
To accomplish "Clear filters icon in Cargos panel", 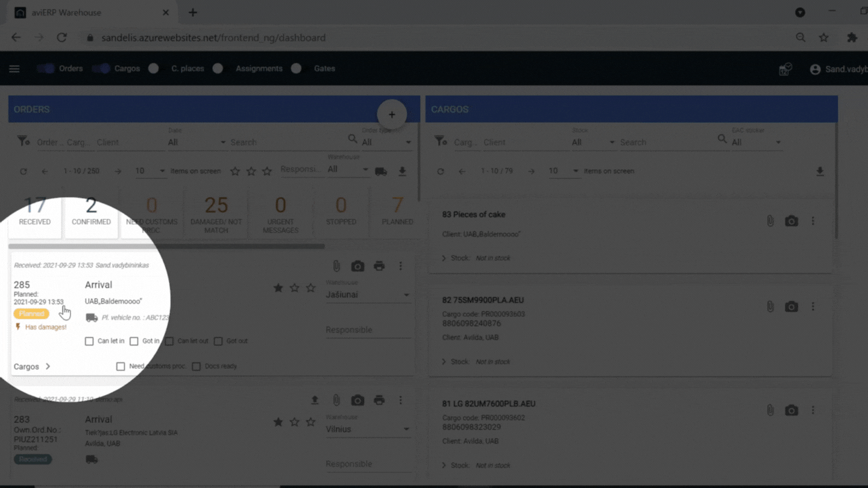I will click(441, 141).
